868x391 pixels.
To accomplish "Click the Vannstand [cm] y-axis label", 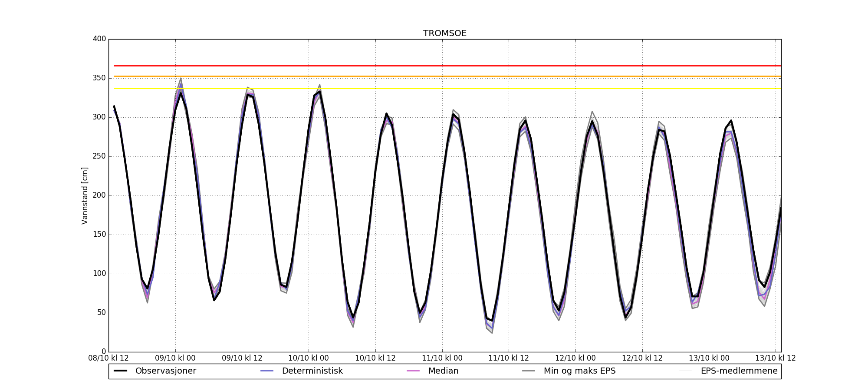I will point(85,195).
